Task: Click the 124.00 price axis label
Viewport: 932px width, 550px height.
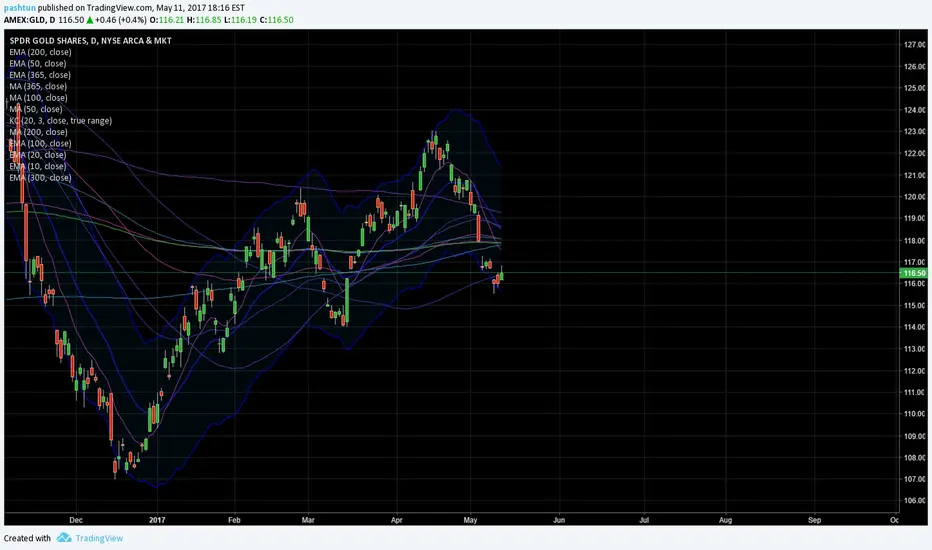Action: pos(915,110)
